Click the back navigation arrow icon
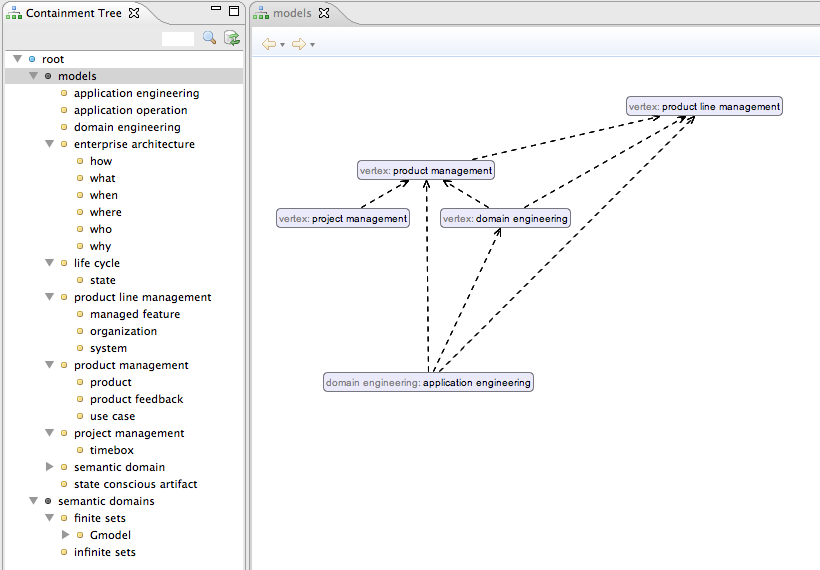 pyautogui.click(x=268, y=44)
